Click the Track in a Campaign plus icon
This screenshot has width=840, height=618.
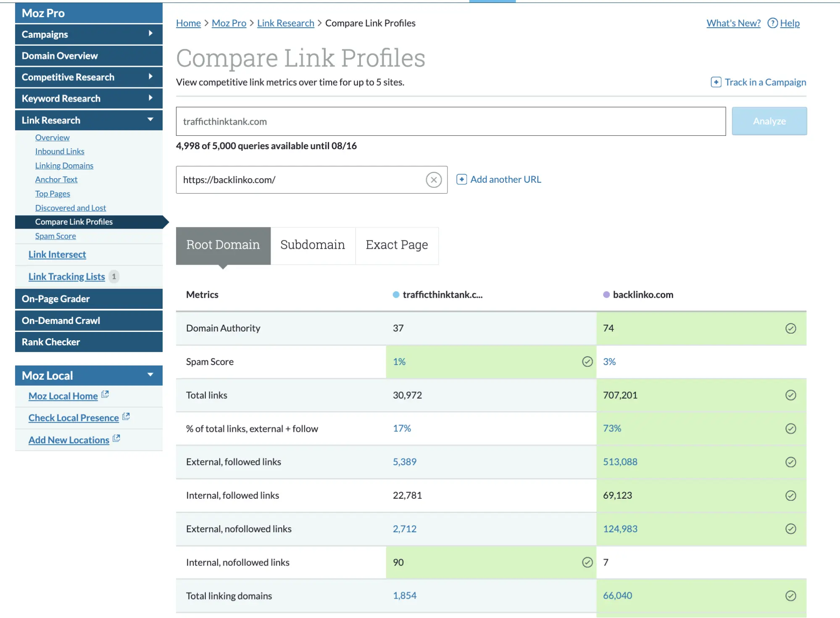[x=716, y=82]
